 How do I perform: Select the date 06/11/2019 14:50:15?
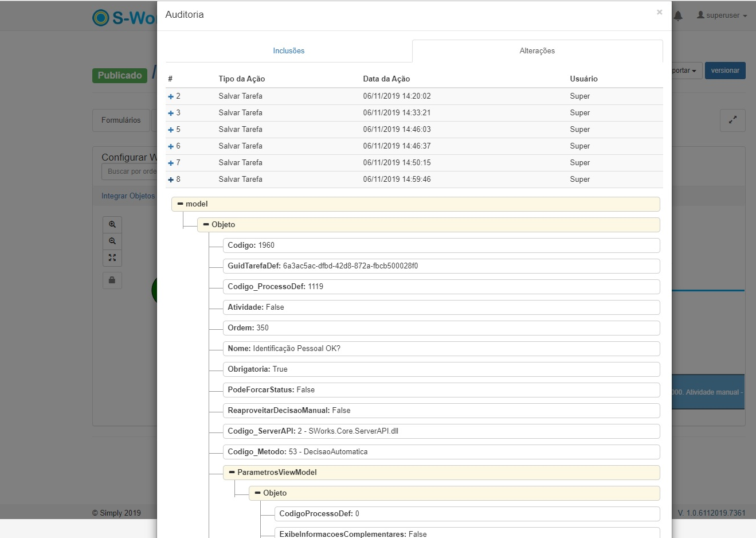click(x=397, y=163)
